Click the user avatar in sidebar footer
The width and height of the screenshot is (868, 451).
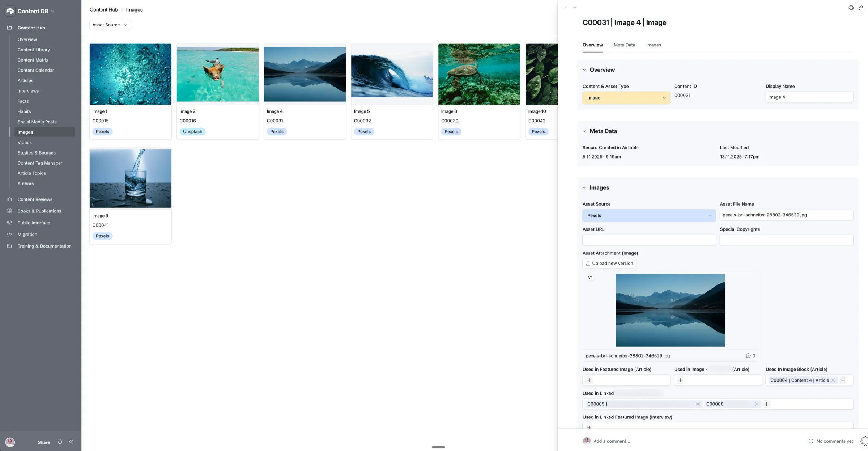point(10,442)
